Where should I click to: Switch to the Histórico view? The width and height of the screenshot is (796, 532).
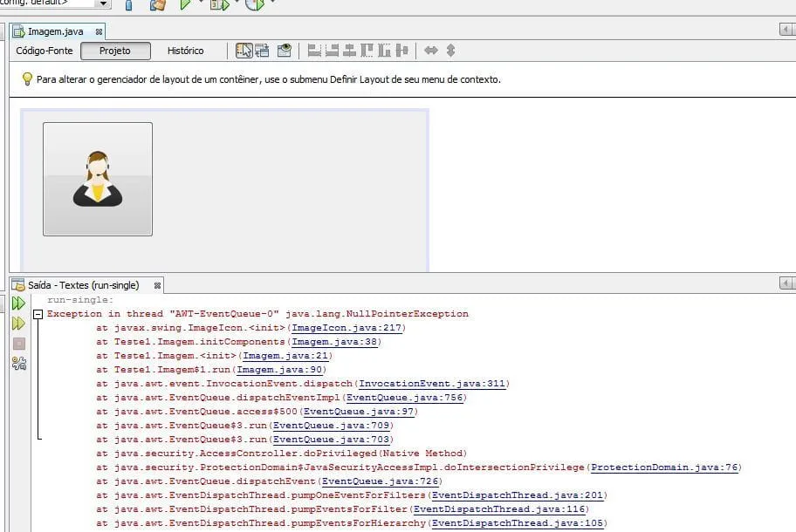[x=185, y=51]
